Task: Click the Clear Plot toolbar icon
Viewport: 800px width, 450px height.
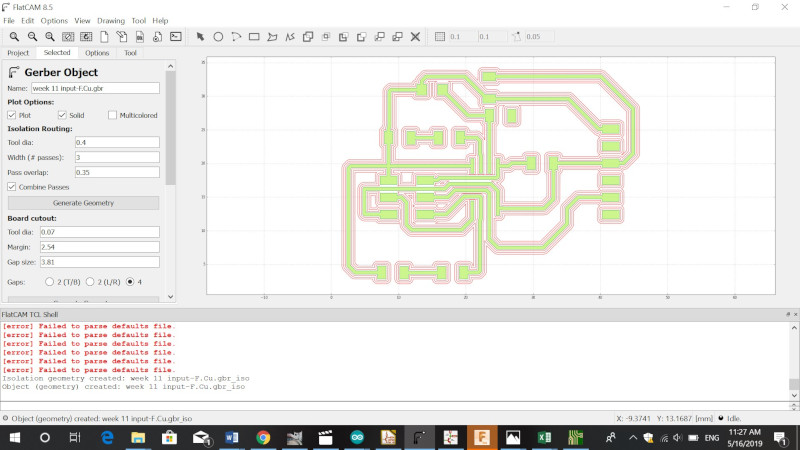Action: 68,37
